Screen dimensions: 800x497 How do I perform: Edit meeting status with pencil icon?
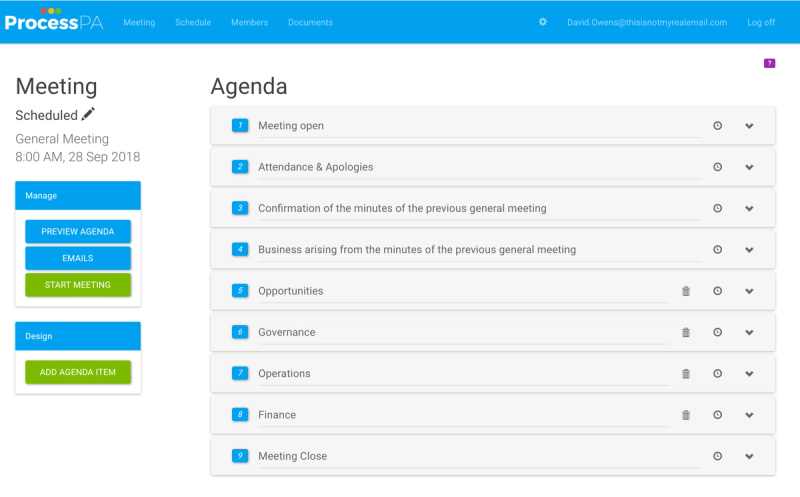point(88,114)
